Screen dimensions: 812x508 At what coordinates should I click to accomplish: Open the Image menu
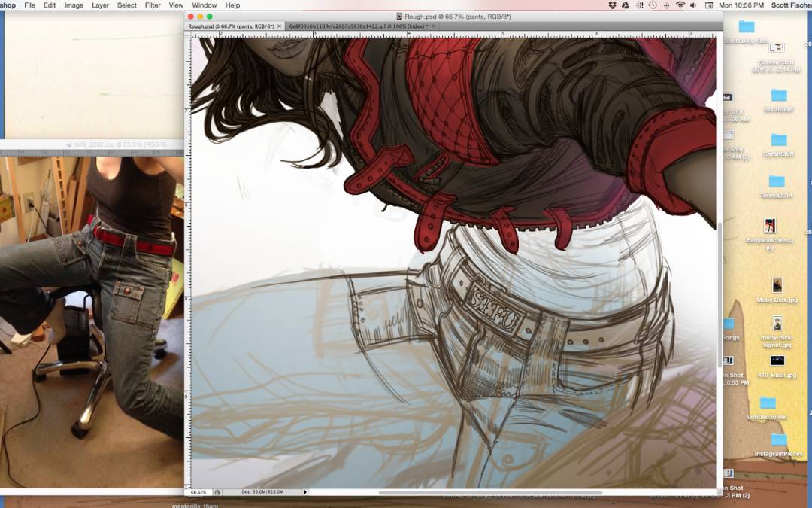pyautogui.click(x=74, y=5)
